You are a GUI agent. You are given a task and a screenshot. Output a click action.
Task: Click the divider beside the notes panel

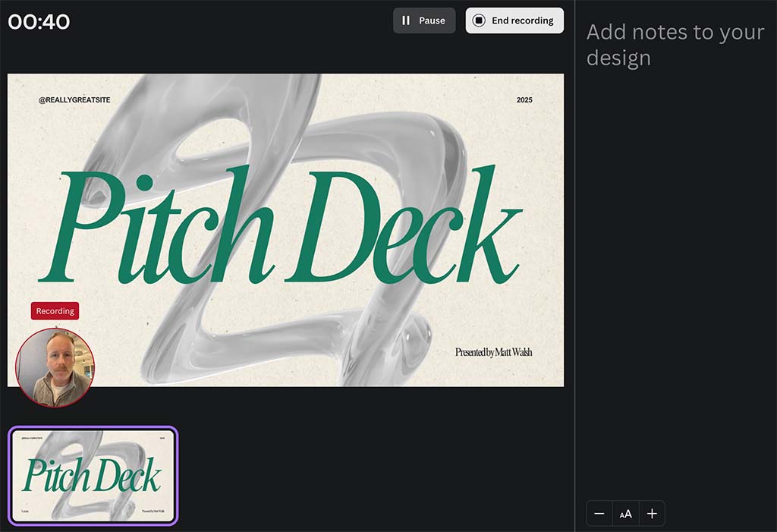(x=575, y=266)
